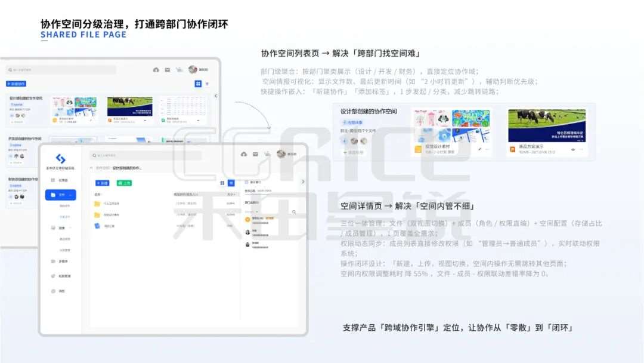Click the cloud icon in back window header

click(x=156, y=70)
